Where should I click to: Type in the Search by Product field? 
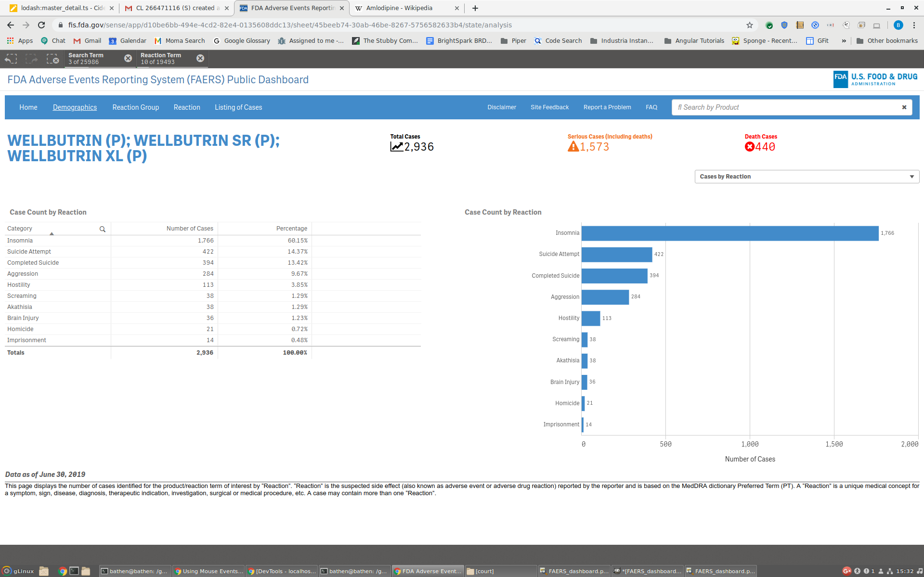pos(785,107)
